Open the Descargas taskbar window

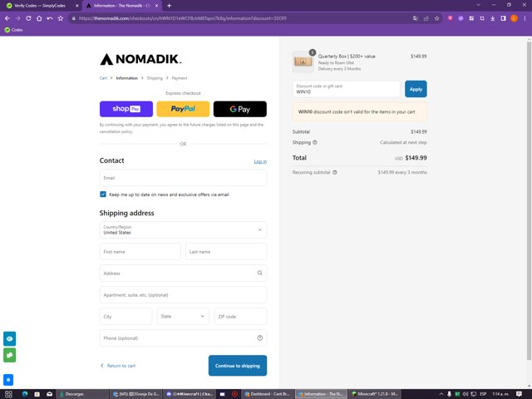point(82,394)
